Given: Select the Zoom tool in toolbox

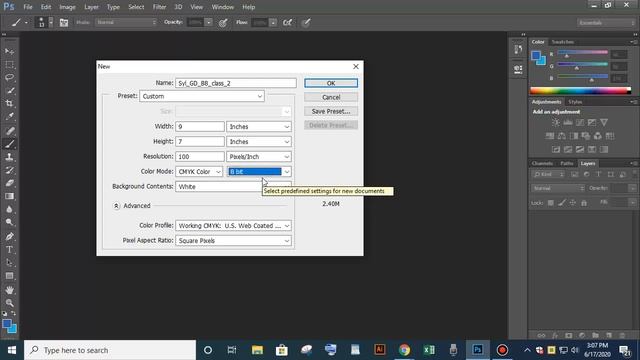Looking at the screenshot, I should pyautogui.click(x=9, y=303).
